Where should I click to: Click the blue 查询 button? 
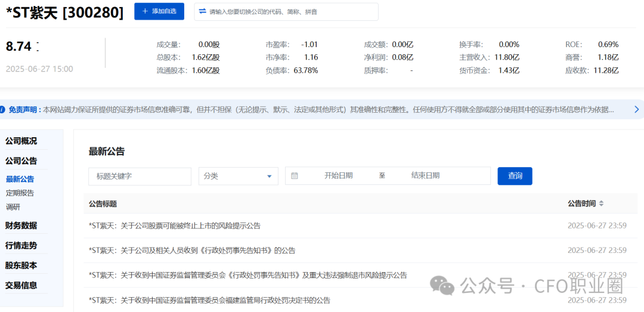[x=515, y=176]
